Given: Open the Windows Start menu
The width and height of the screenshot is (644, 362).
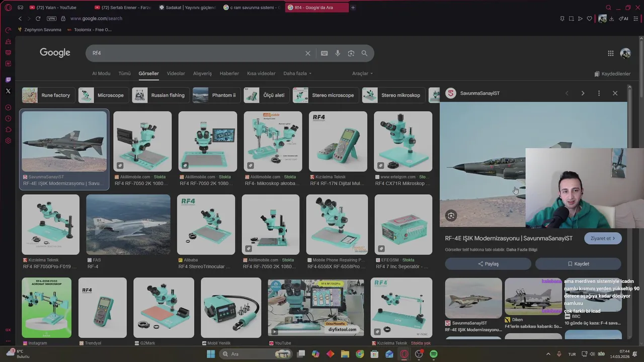Looking at the screenshot, I should [210, 354].
